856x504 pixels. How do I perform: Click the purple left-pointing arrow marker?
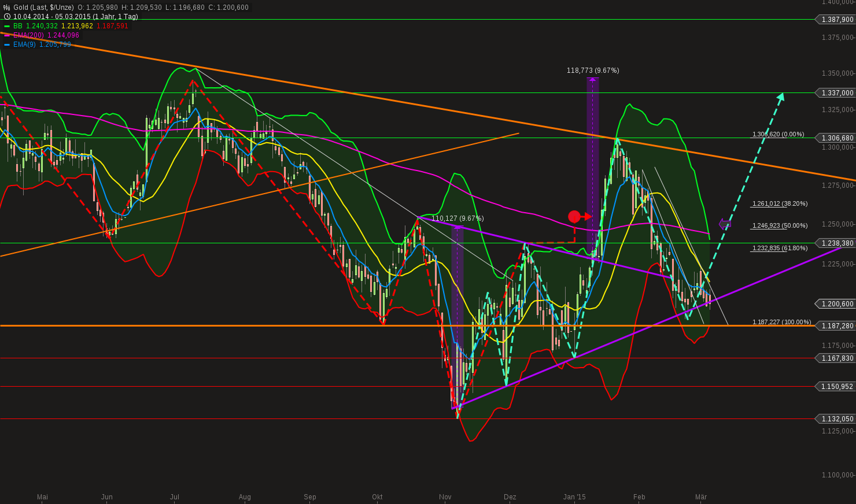pyautogui.click(x=725, y=224)
